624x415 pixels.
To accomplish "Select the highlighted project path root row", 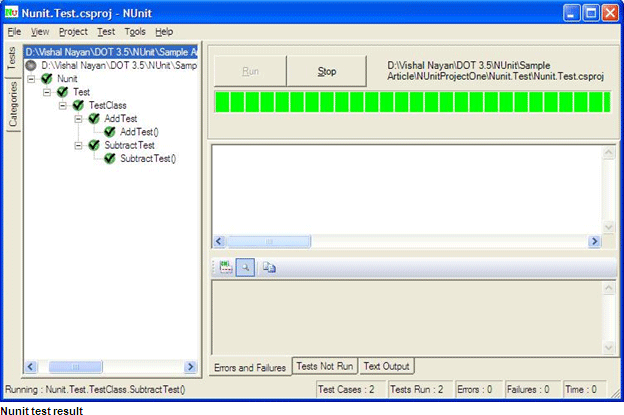I will [111, 52].
